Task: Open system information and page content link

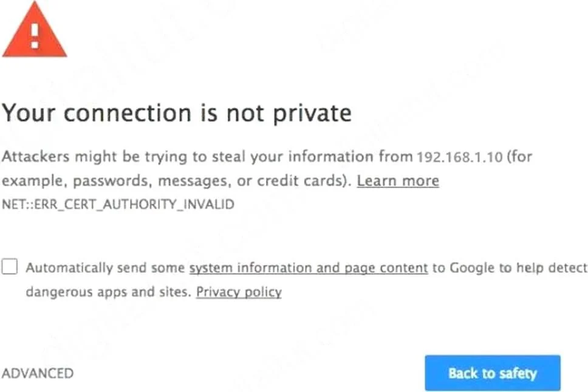Action: [x=308, y=268]
